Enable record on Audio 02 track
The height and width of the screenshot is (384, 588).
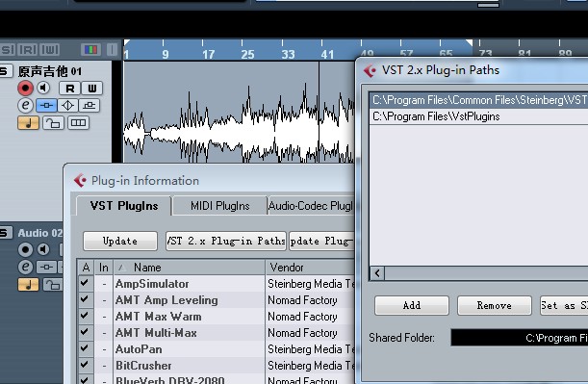[25, 250]
